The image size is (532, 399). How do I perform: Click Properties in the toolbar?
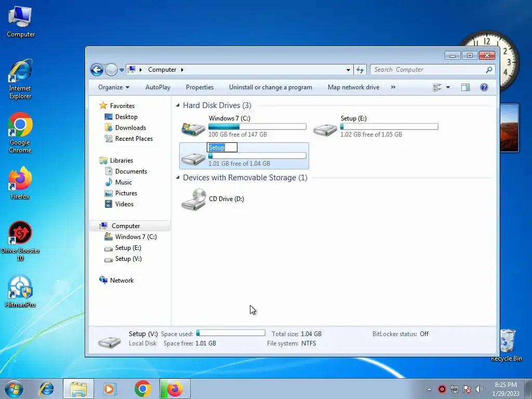coord(199,87)
